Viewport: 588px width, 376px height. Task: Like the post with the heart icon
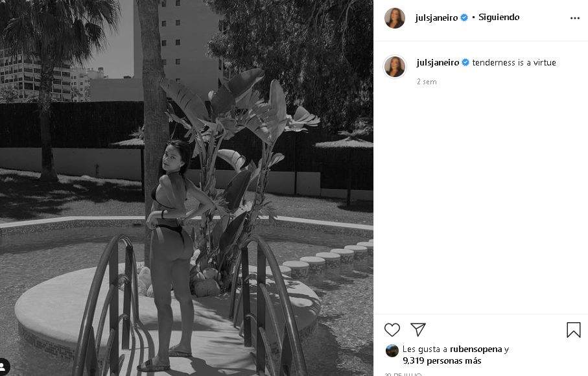(x=392, y=330)
